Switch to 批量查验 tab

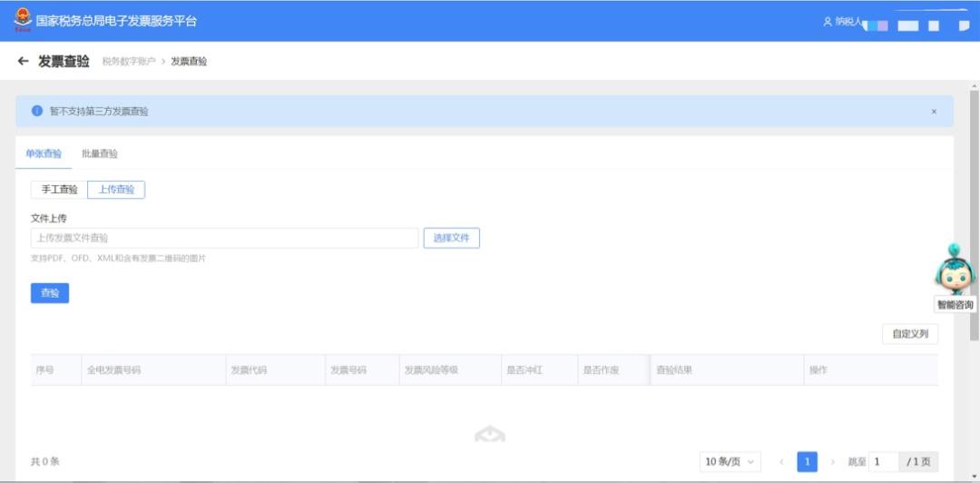100,153
